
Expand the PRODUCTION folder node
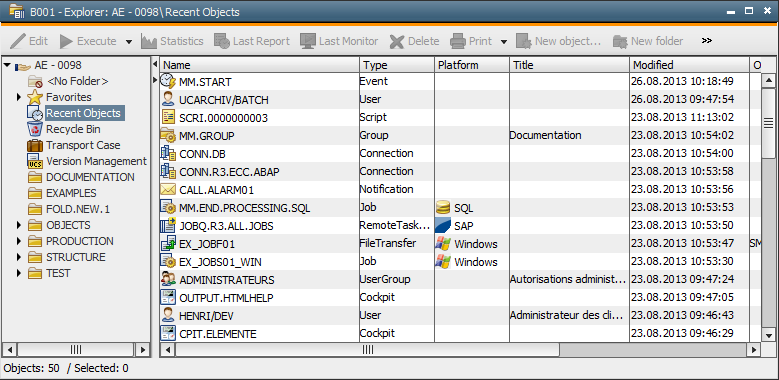[x=19, y=241]
